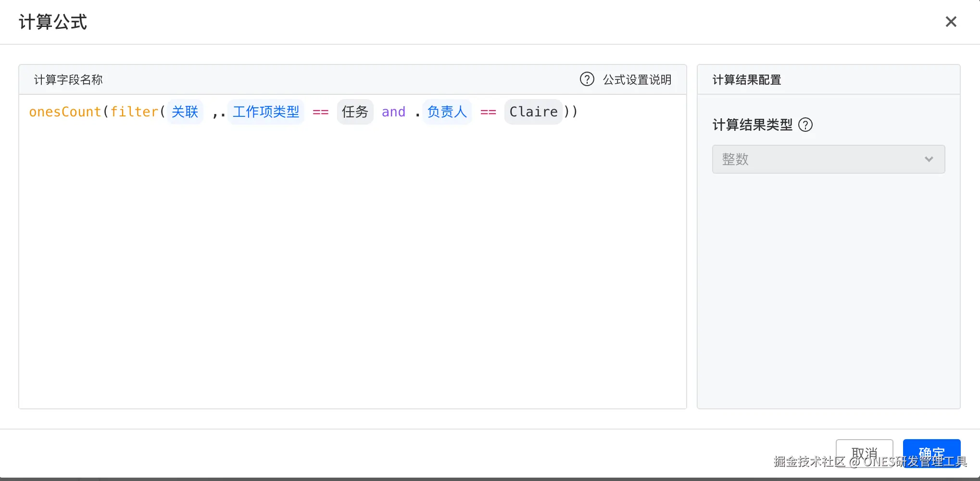The image size is (980, 481).
Task: Click the == operator after 负责人
Action: [x=488, y=113]
